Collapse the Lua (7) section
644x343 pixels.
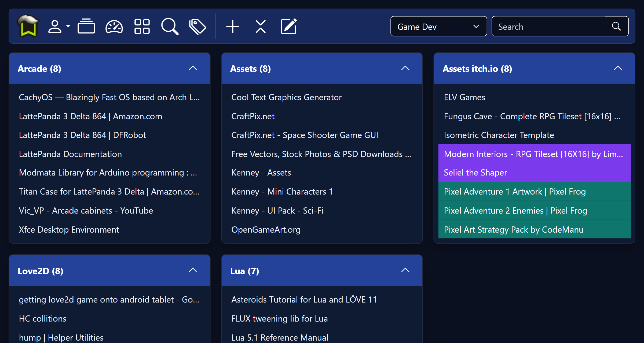[x=405, y=270]
